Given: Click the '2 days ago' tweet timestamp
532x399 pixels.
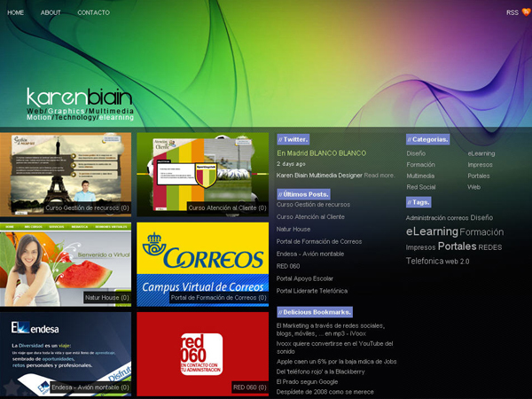Looking at the screenshot, I should (x=291, y=164).
